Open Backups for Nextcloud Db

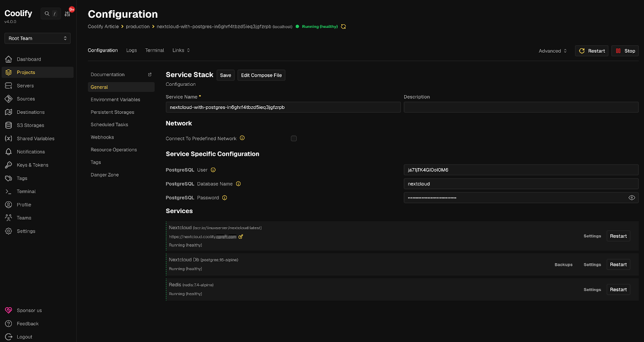563,265
